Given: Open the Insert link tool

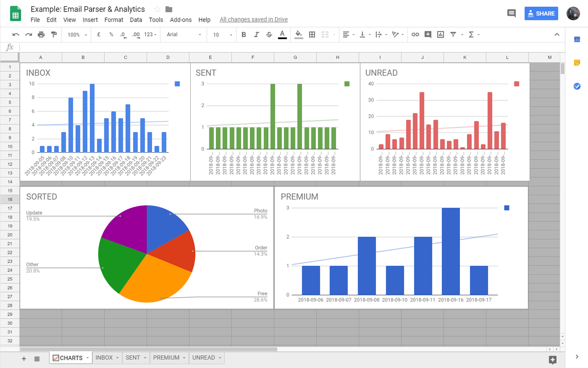Looking at the screenshot, I should coord(415,34).
